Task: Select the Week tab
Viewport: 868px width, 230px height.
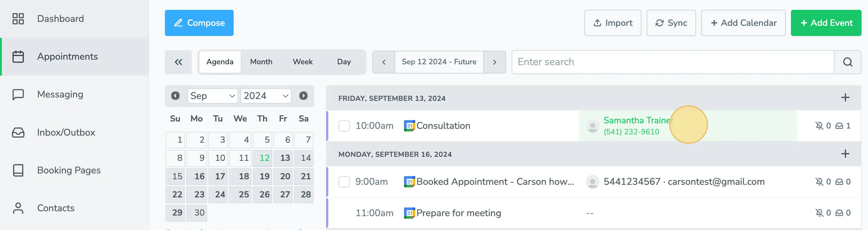Action: pos(302,61)
